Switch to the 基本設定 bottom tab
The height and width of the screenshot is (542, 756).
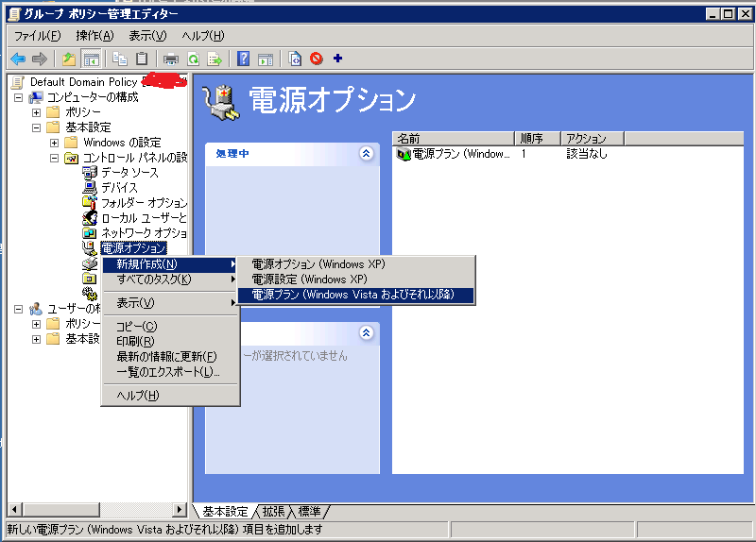click(225, 511)
